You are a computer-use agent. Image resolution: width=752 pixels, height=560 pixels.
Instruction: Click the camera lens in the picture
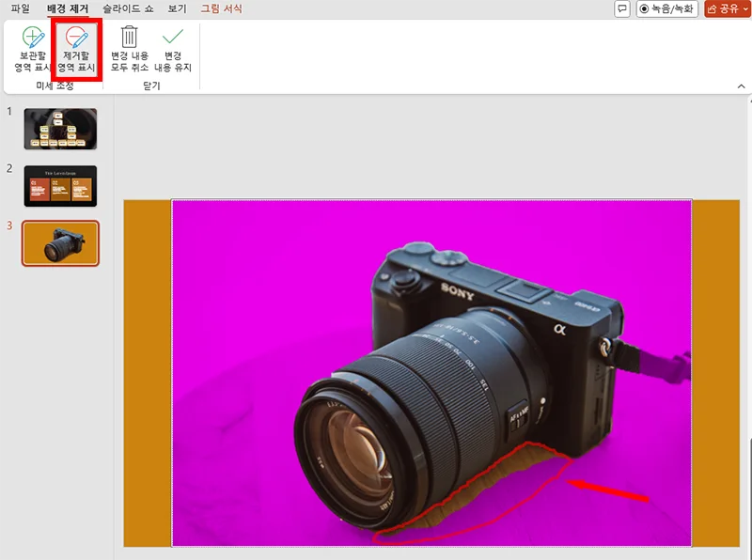[359, 448]
